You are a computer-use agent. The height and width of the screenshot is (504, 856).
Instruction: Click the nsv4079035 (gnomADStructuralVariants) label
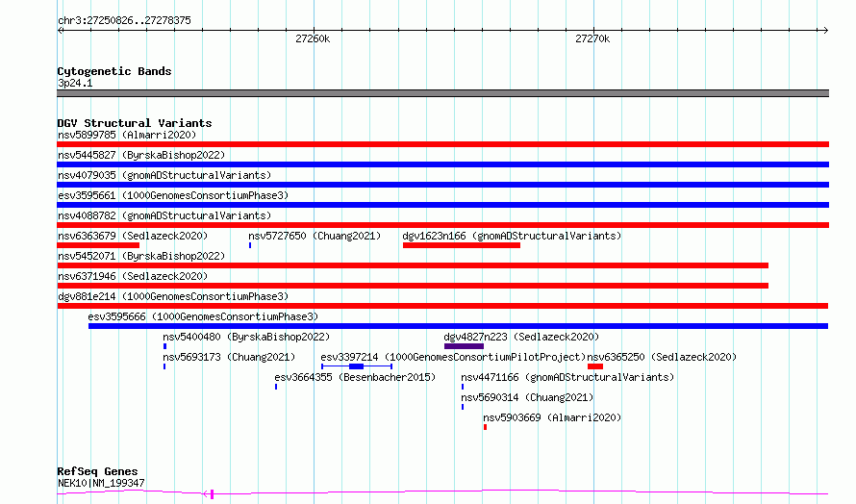[x=164, y=175]
